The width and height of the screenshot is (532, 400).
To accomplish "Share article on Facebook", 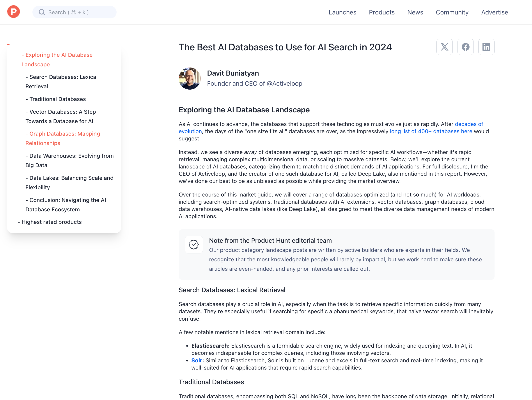I will [x=465, y=47].
